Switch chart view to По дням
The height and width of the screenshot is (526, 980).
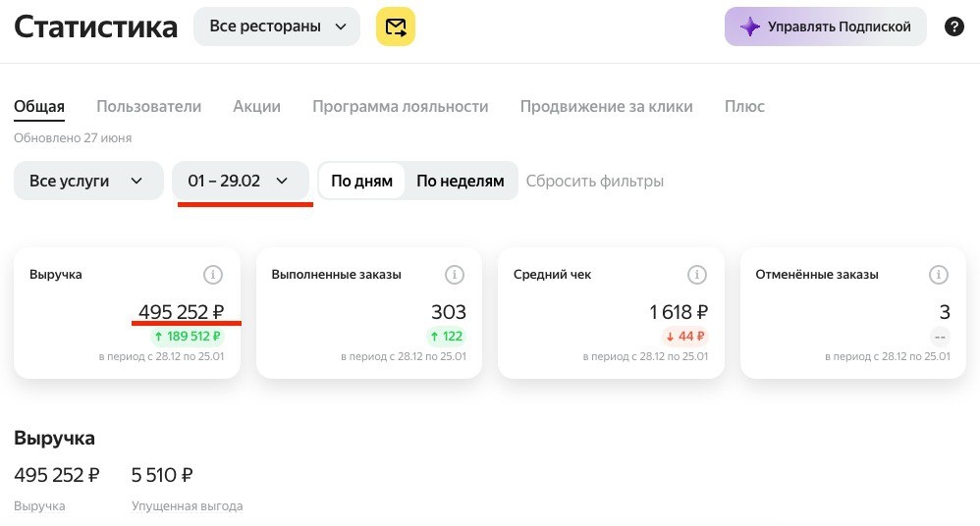(361, 181)
